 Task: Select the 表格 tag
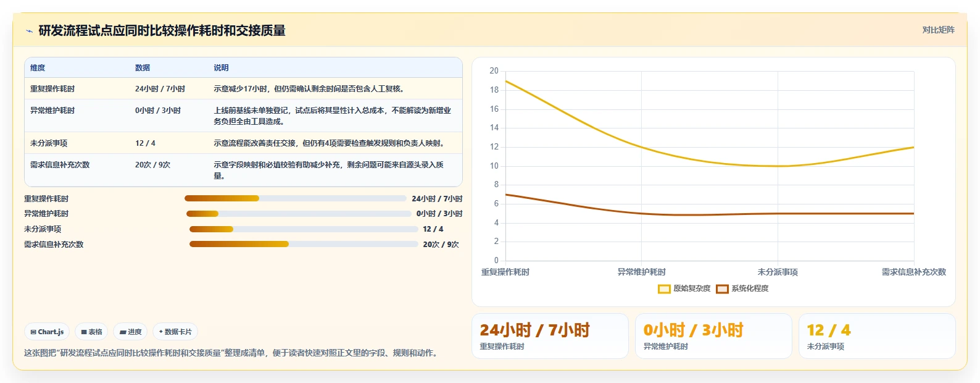91,332
